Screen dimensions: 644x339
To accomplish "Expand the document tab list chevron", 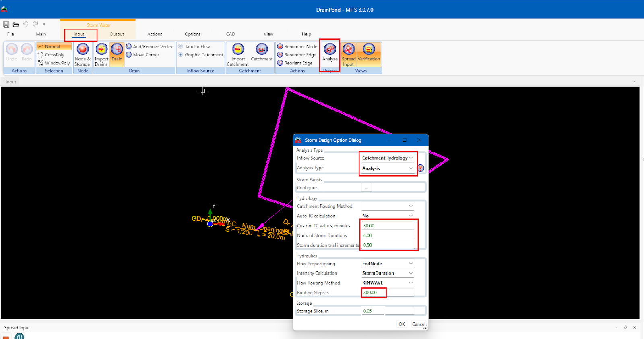I will coord(634,81).
